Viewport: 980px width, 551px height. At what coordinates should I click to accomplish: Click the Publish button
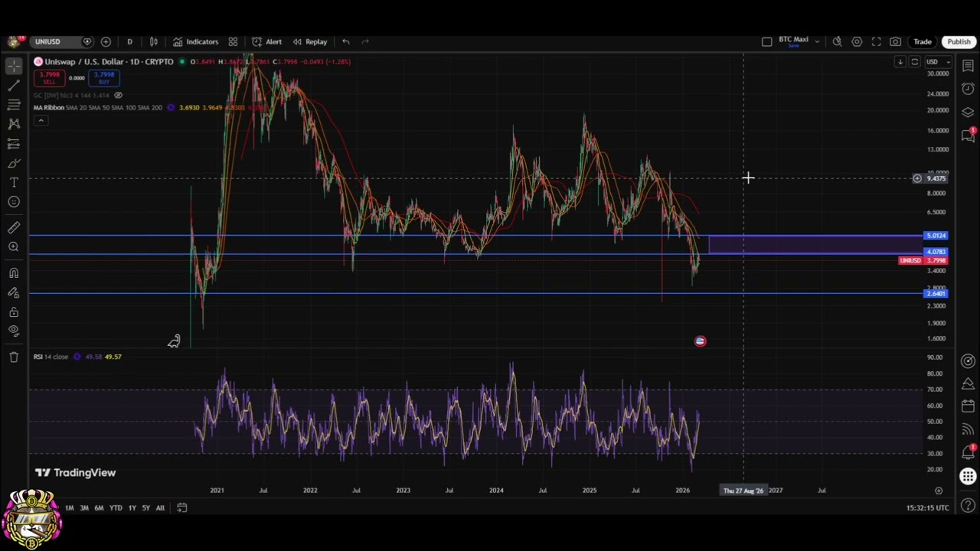(x=959, y=41)
